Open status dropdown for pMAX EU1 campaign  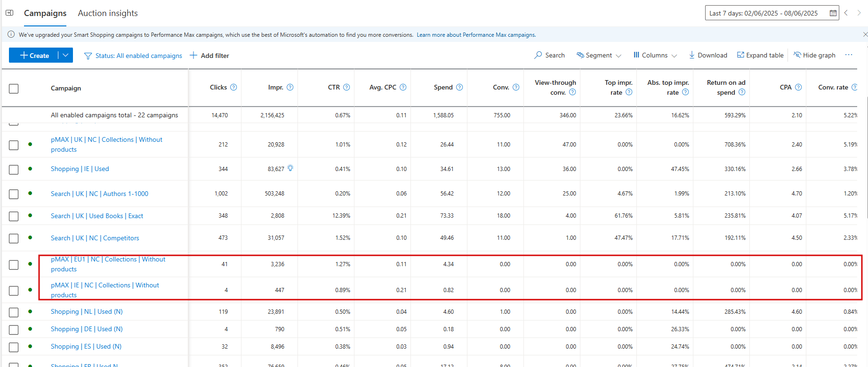30,264
